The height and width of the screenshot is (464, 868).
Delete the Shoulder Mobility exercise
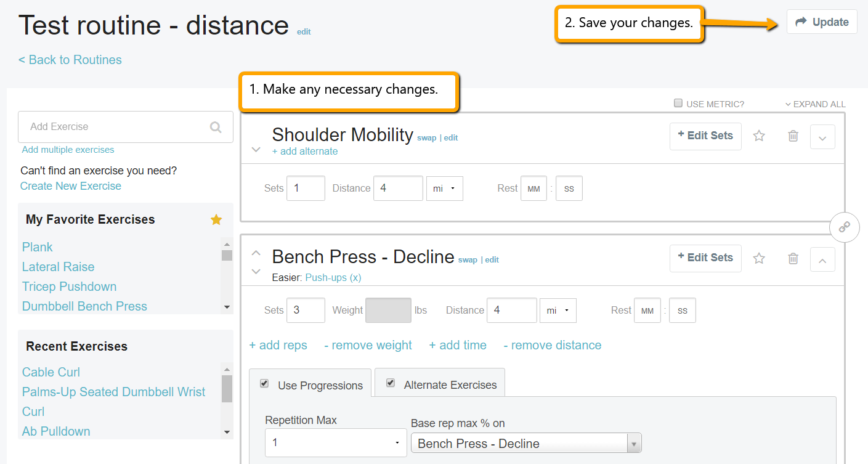(793, 136)
